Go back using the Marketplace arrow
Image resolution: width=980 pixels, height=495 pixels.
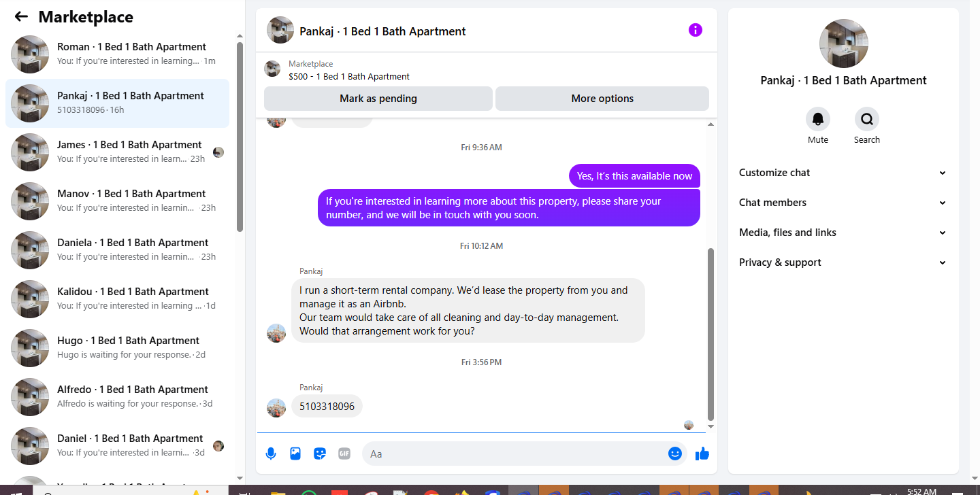[x=21, y=17]
